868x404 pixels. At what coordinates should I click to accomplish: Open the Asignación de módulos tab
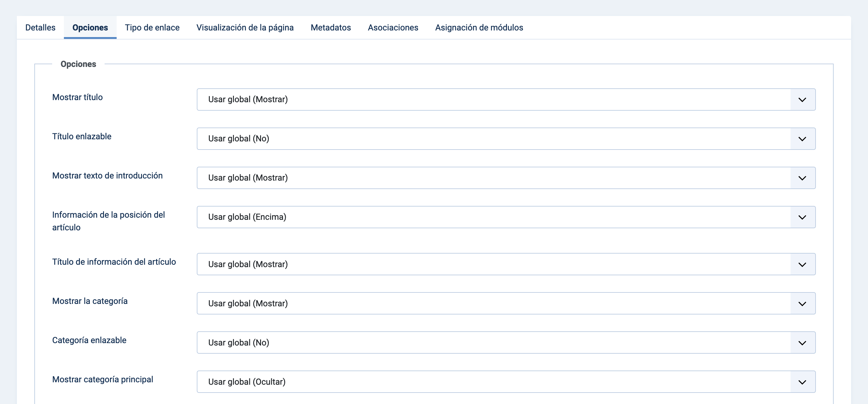coord(479,28)
